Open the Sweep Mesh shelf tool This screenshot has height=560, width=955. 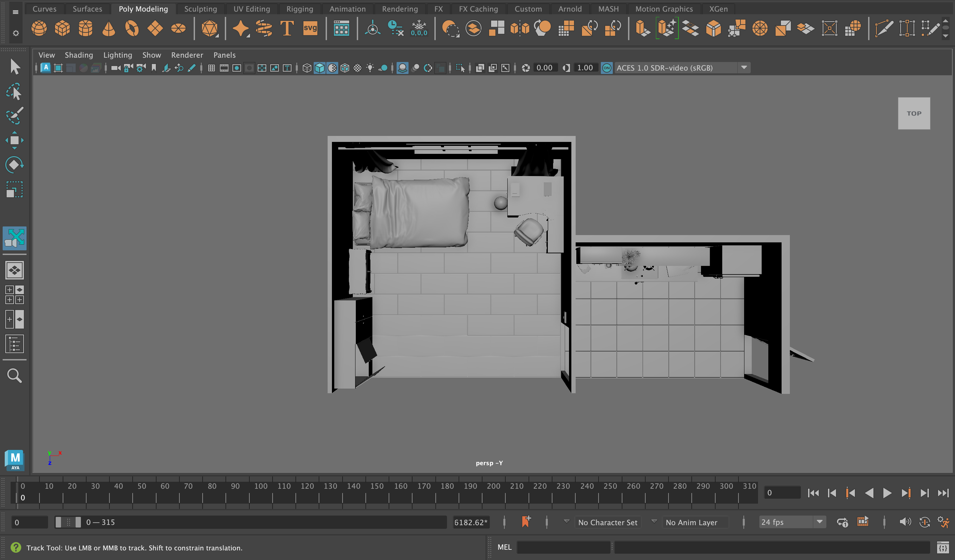coord(264,29)
